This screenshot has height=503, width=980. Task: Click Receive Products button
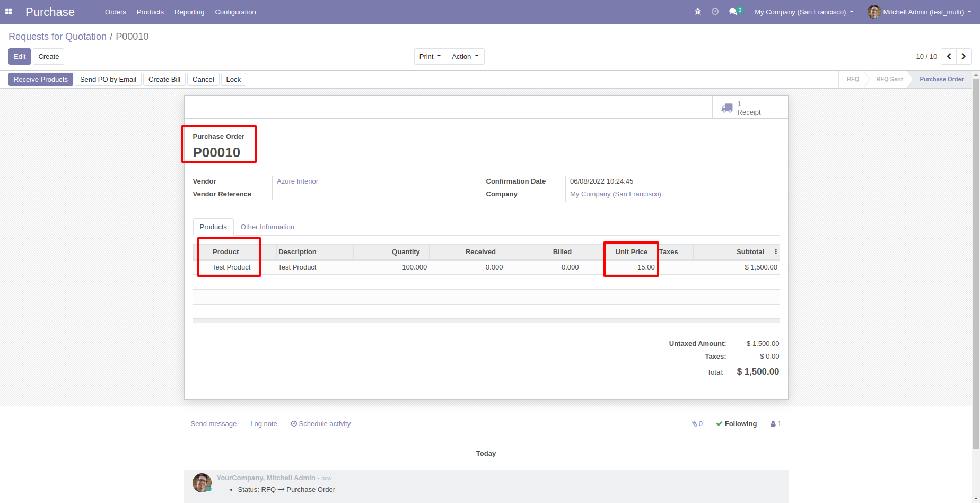[x=41, y=79]
